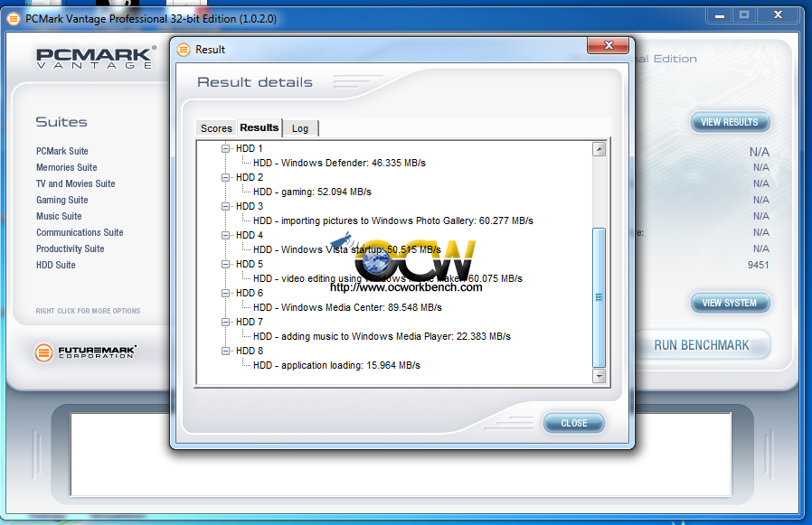
Task: Click the VIEW SYSTEM button
Action: 730,303
